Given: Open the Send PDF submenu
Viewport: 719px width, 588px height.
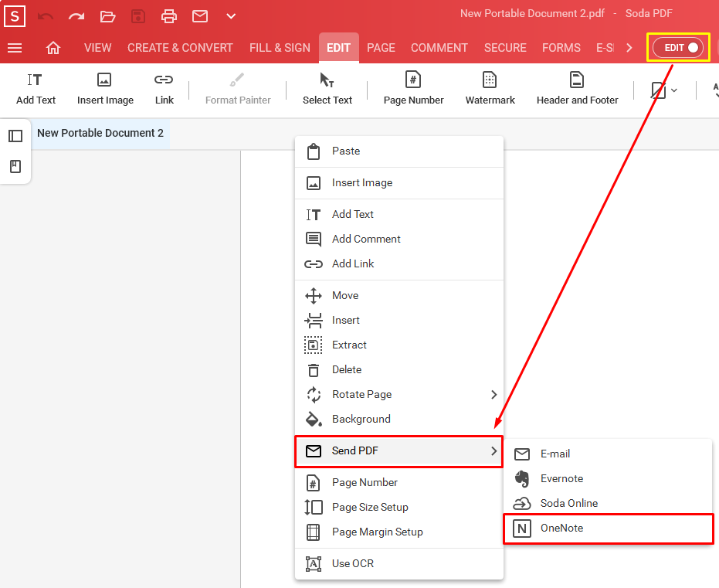Looking at the screenshot, I should tap(399, 451).
